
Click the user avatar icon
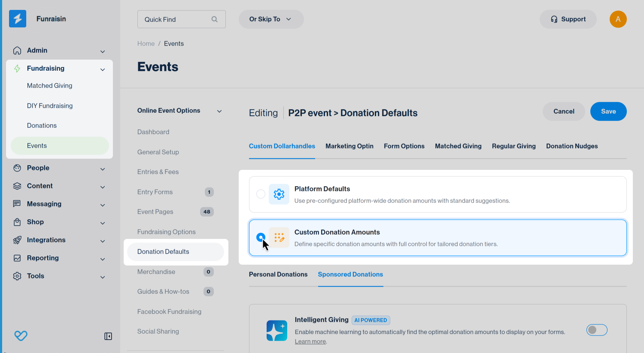coord(618,19)
